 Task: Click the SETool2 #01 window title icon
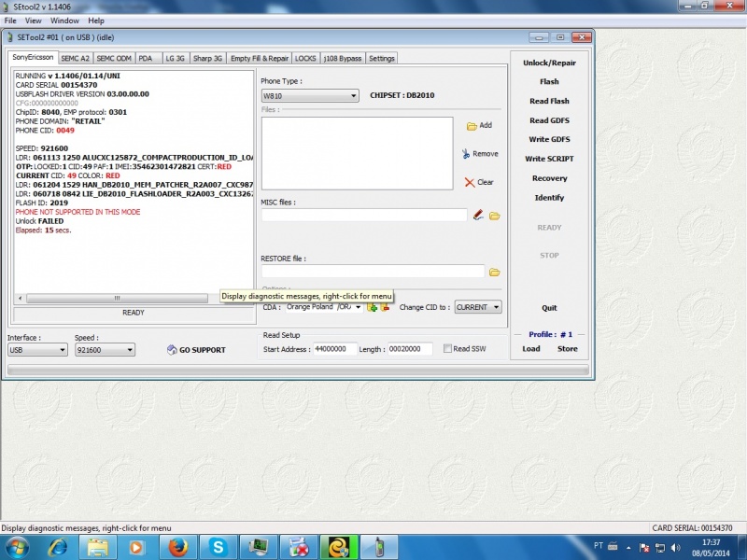point(10,37)
